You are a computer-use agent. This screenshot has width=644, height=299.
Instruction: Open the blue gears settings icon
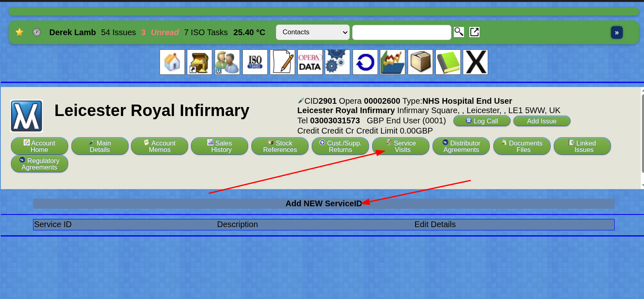[x=338, y=62]
